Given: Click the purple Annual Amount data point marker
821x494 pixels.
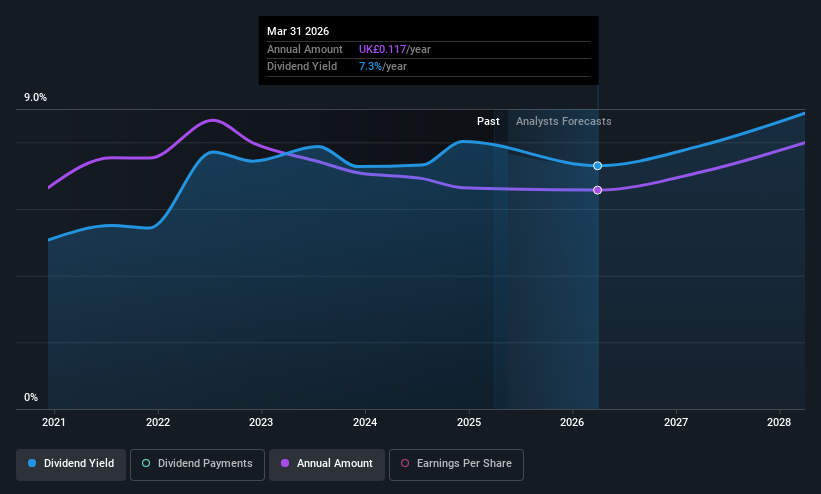Looking at the screenshot, I should point(597,190).
